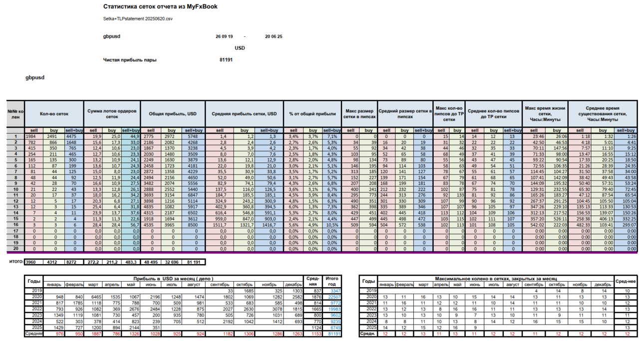
Task: Click the max lifetime cell 542:02
Action: tap(534, 225)
